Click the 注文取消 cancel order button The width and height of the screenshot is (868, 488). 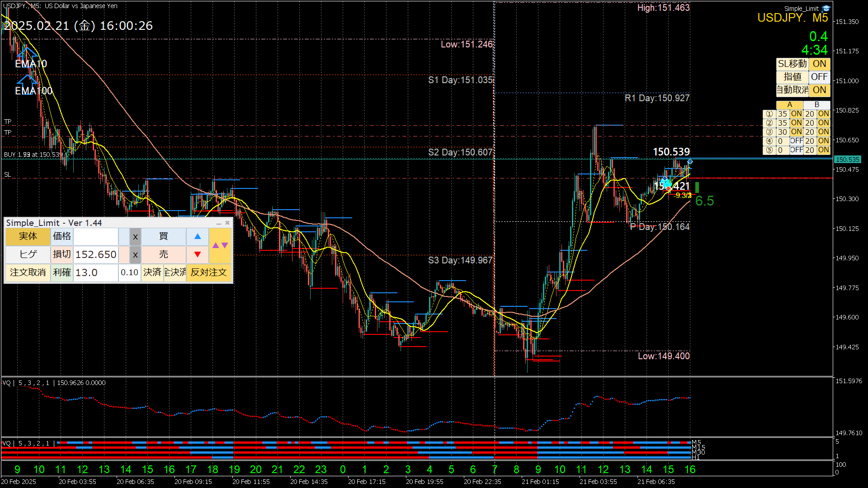(28, 272)
